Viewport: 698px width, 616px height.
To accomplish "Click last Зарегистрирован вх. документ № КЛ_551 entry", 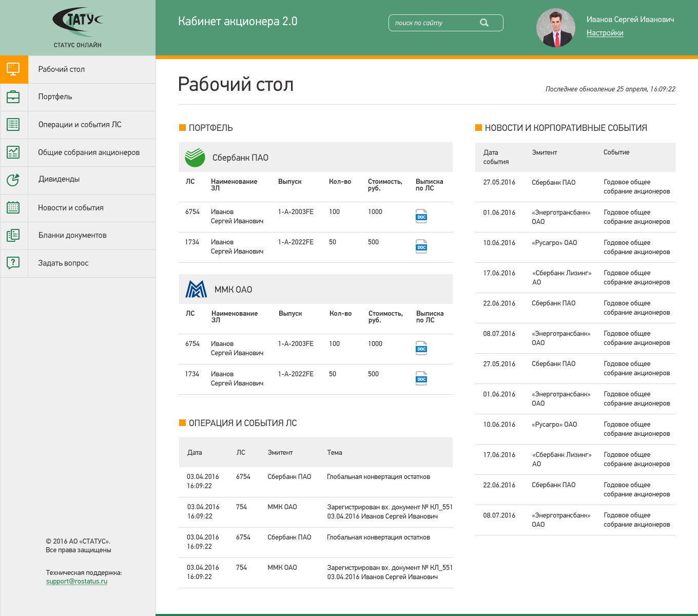I will point(390,572).
